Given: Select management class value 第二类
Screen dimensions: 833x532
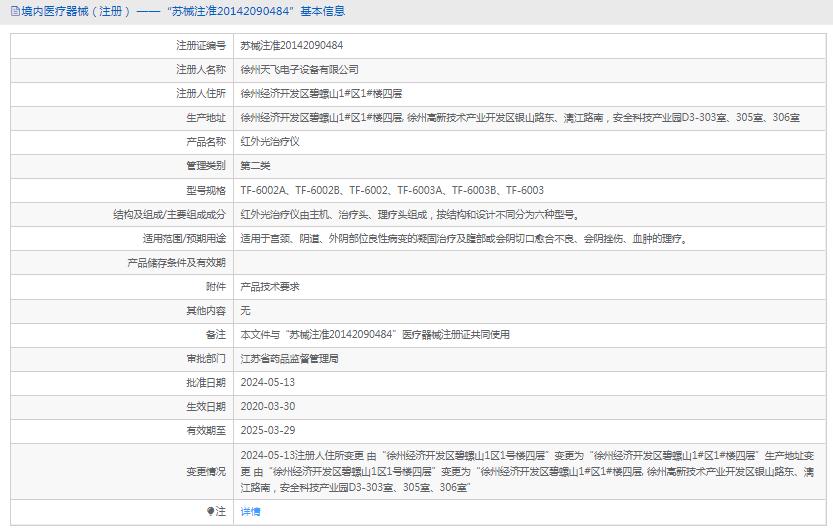Looking at the screenshot, I should point(255,166).
